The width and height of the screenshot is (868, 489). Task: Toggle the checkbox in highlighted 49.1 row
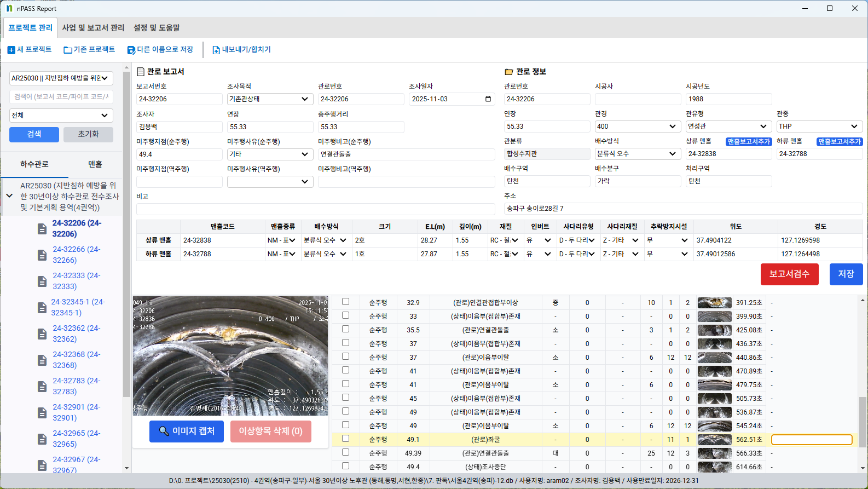pyautogui.click(x=345, y=439)
